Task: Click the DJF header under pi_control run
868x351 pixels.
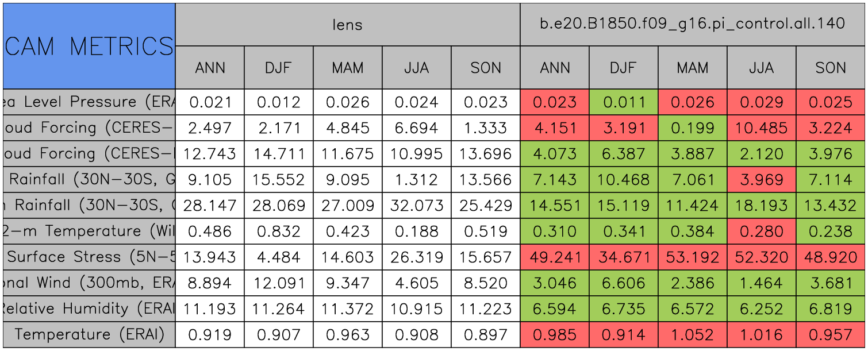Action: pos(623,68)
